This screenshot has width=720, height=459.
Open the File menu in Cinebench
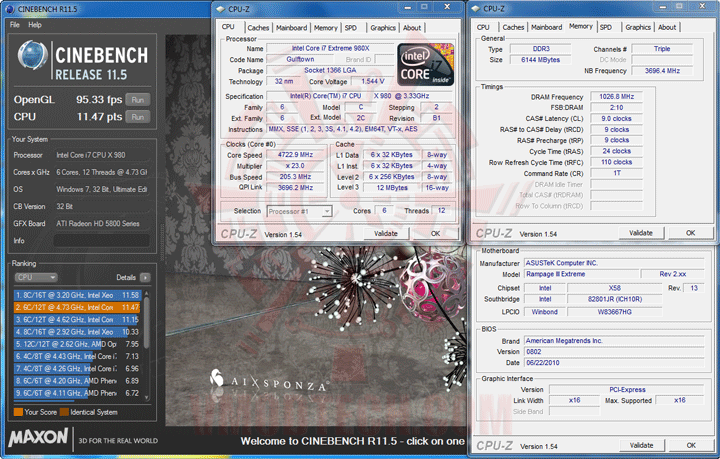tap(15, 25)
